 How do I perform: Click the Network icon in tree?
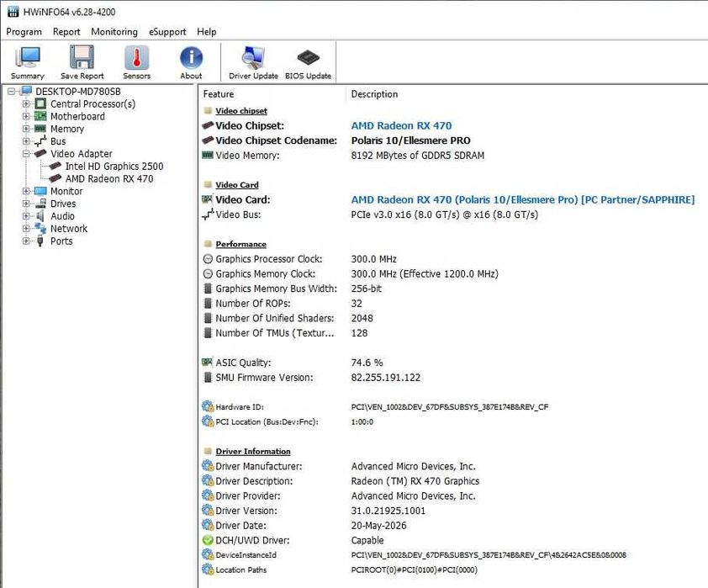click(x=40, y=229)
